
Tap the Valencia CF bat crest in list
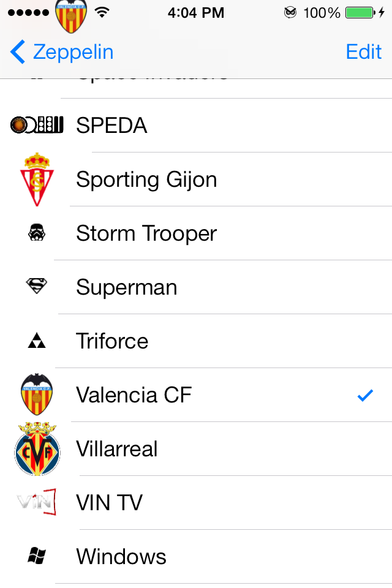tap(37, 394)
